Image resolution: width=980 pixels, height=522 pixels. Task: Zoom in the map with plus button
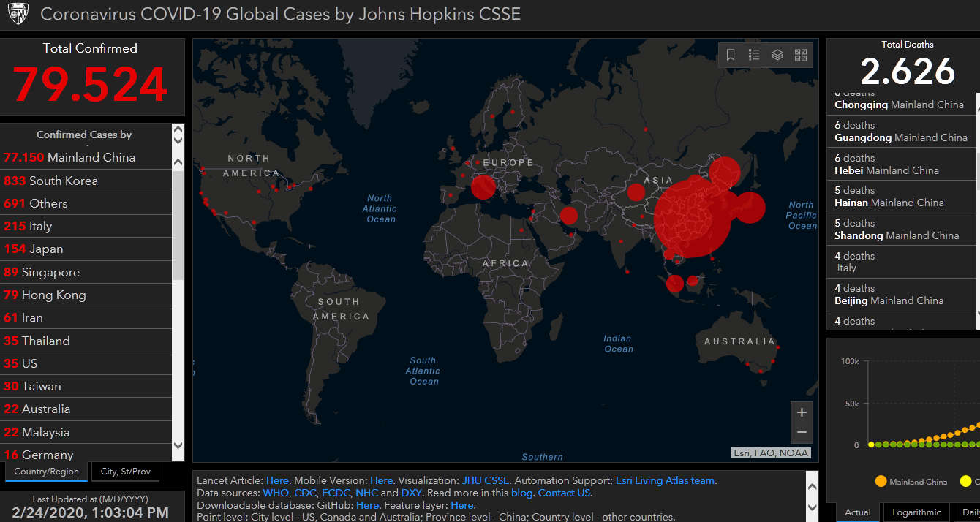tap(802, 412)
